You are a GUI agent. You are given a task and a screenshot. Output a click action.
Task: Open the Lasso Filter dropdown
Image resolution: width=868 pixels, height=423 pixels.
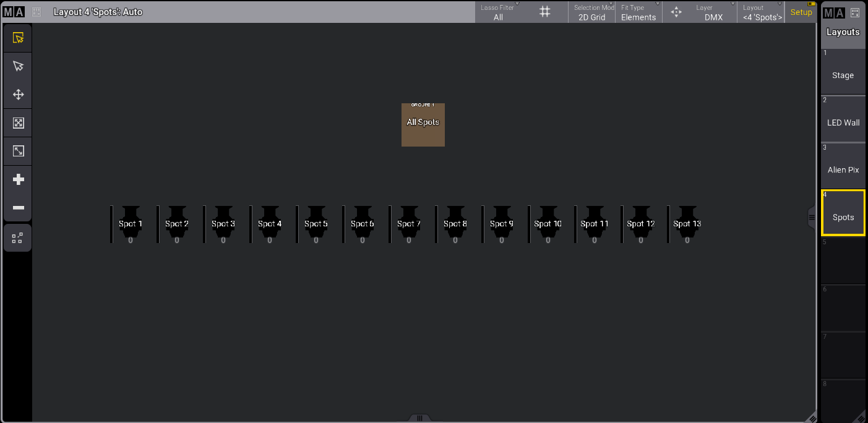click(498, 12)
